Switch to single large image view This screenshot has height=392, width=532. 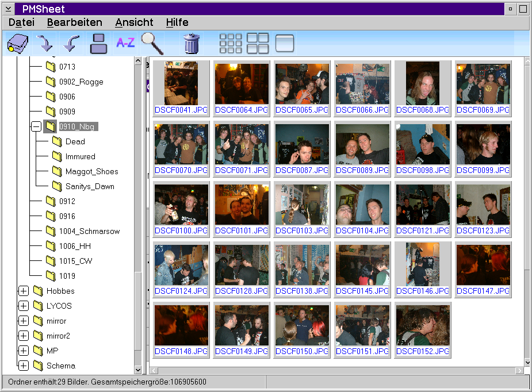point(285,44)
